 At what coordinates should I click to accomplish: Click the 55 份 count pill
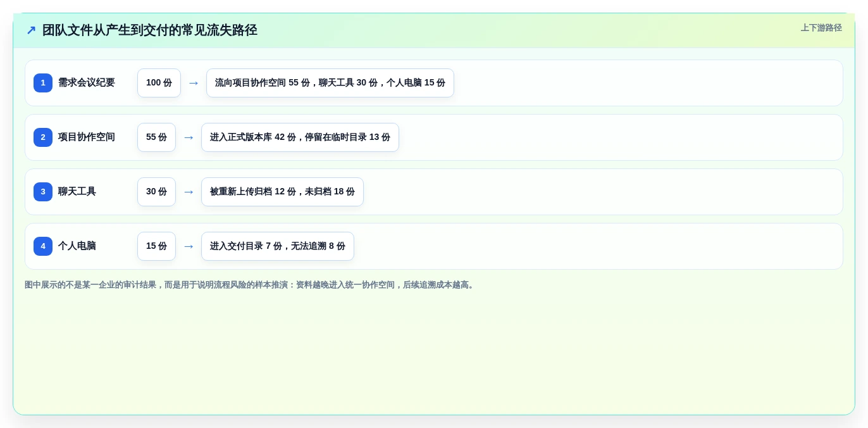(156, 137)
